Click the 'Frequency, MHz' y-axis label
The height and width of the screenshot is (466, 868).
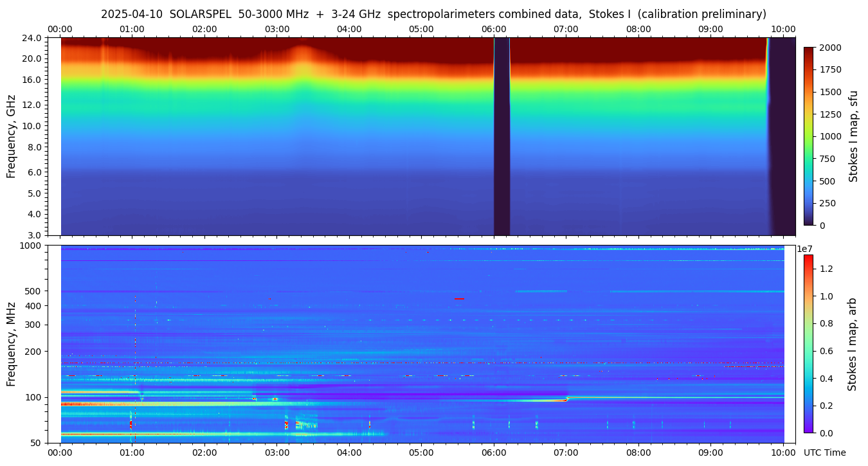tap(11, 344)
